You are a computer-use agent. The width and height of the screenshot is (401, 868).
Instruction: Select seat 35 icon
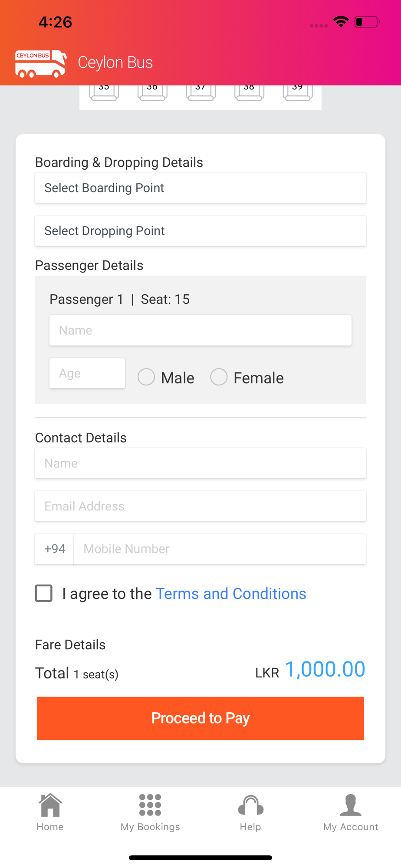[x=104, y=92]
